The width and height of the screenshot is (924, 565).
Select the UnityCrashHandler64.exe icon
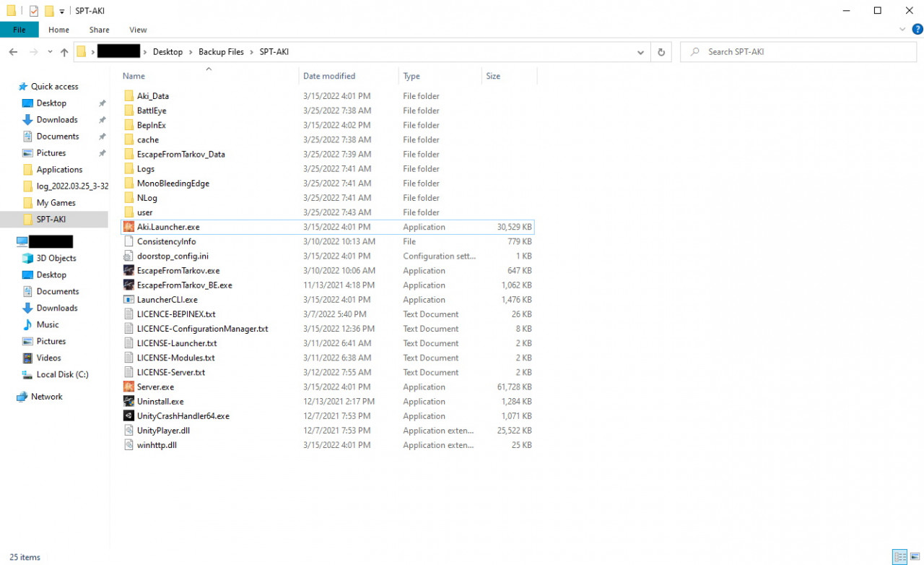point(129,416)
